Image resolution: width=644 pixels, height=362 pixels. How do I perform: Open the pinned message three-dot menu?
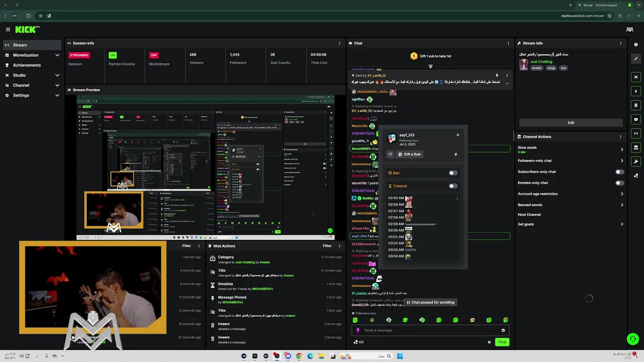coord(507,75)
